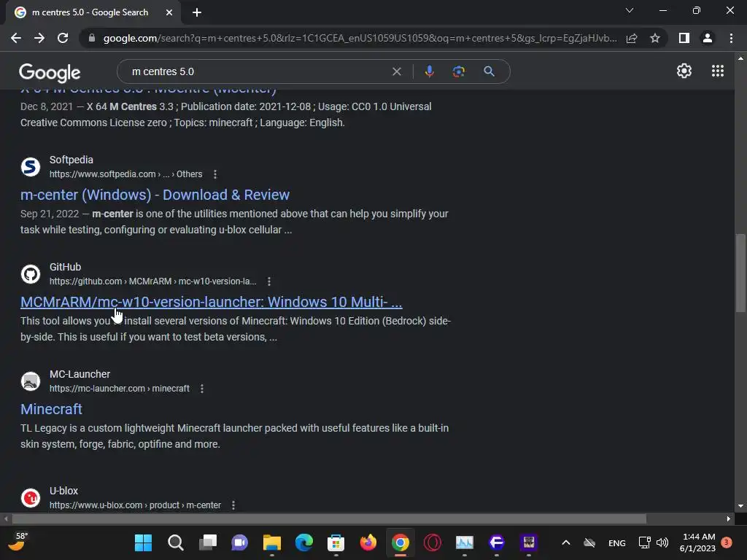Open ENG language input switcher
Viewport: 747px width, 560px height.
(x=617, y=542)
